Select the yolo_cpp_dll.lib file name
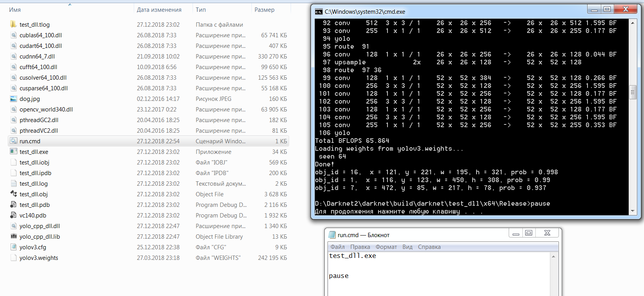The height and width of the screenshot is (296, 644). pos(40,237)
